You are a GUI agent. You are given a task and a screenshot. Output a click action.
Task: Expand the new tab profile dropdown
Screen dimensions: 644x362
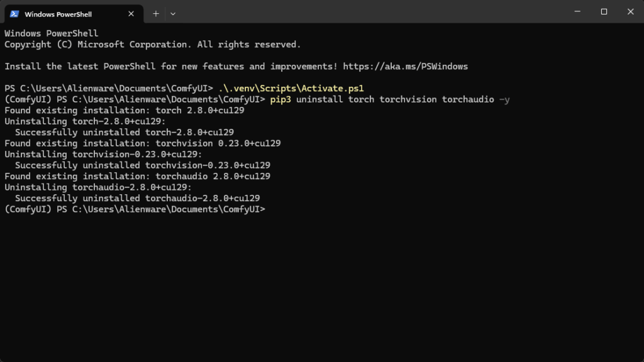click(173, 13)
